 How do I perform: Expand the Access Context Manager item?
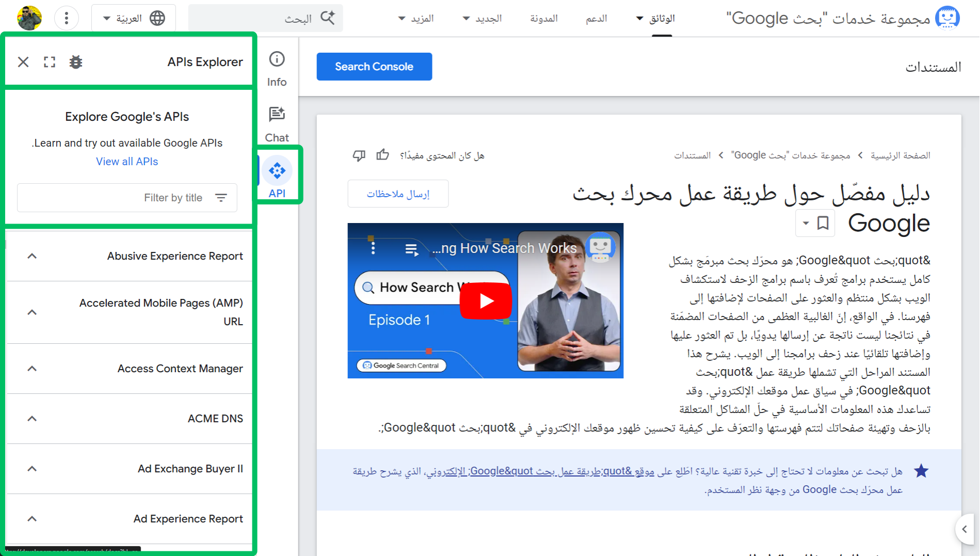[32, 369]
